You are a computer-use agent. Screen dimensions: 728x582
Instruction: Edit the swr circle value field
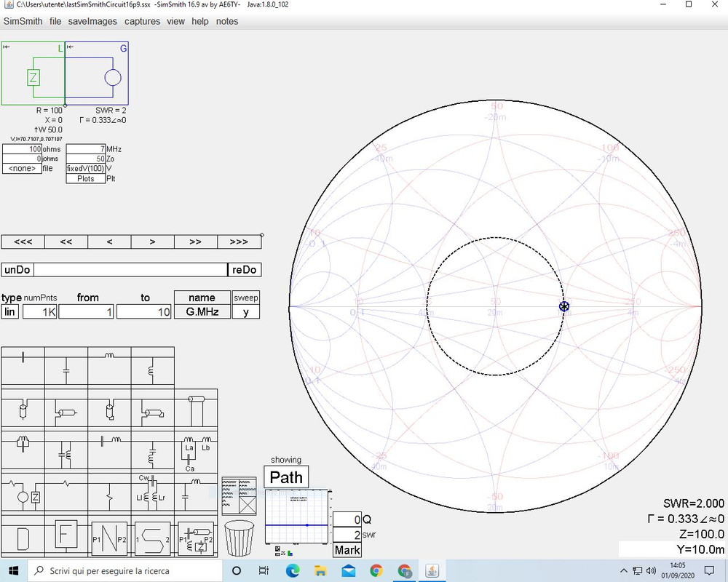(347, 535)
